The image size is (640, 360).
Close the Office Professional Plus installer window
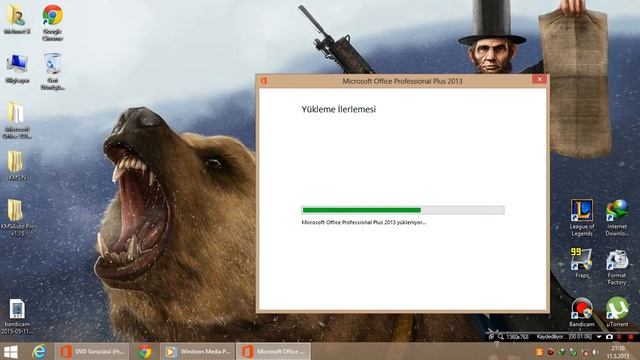(x=540, y=80)
